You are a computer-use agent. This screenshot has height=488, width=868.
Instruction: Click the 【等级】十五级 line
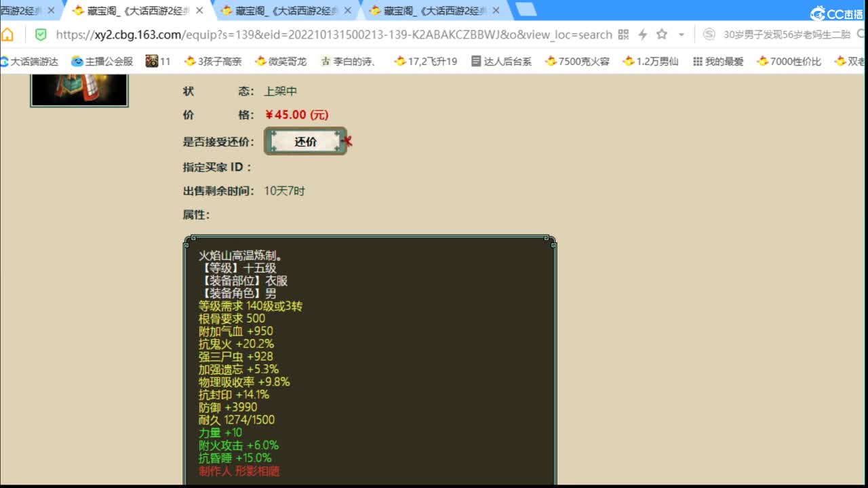pos(237,268)
